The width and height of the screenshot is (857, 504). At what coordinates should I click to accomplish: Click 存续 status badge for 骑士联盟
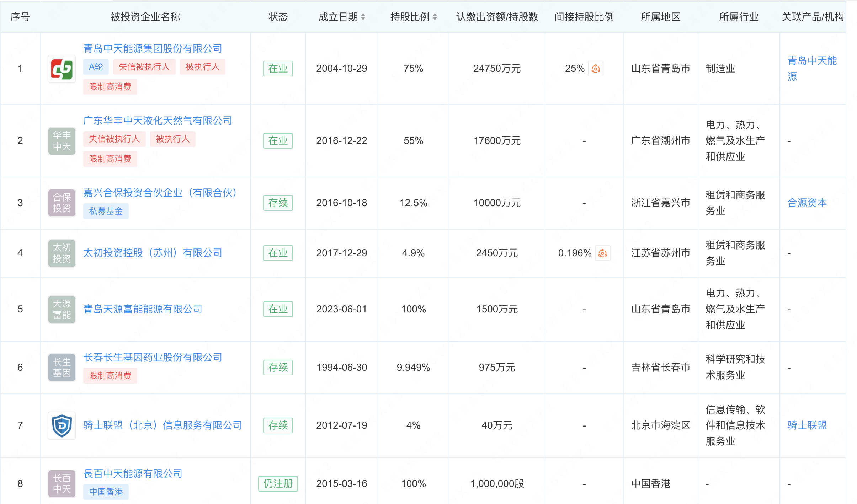[278, 425]
